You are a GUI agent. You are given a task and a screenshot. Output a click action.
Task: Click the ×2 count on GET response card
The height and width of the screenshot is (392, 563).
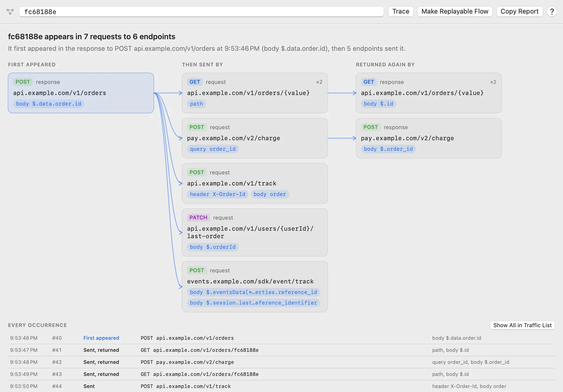[x=493, y=82]
